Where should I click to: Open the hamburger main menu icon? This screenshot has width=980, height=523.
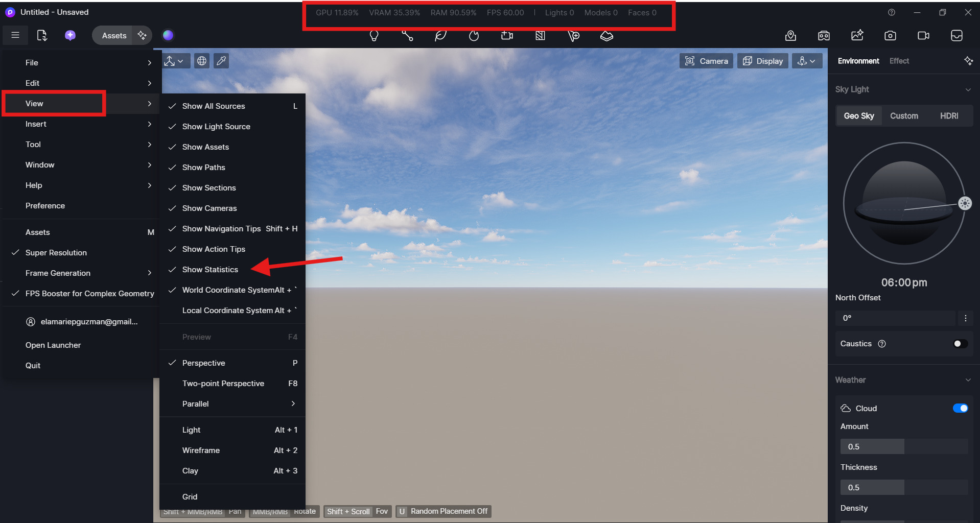pyautogui.click(x=15, y=35)
